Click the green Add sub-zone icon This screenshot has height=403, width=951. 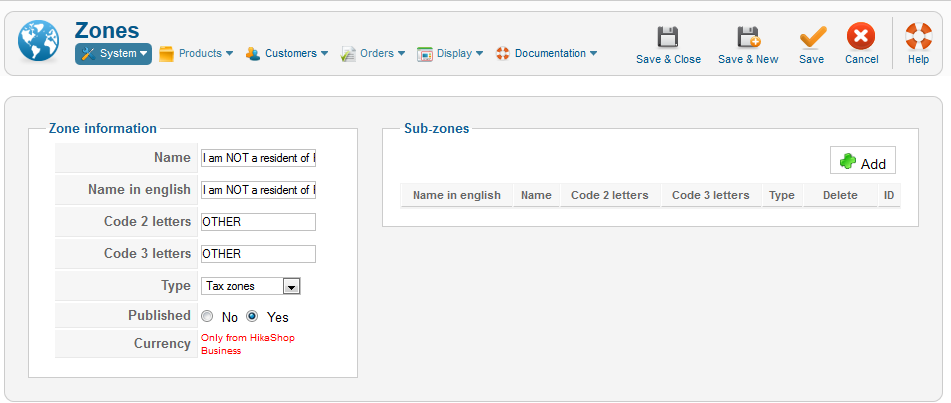tap(848, 162)
